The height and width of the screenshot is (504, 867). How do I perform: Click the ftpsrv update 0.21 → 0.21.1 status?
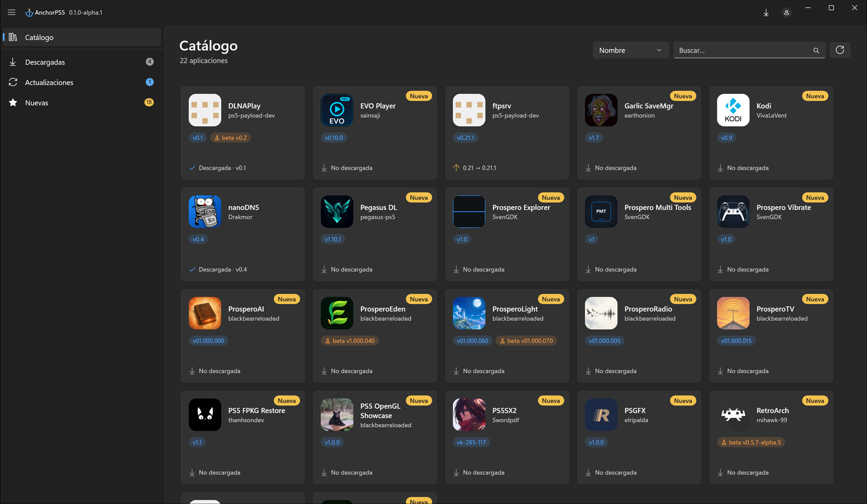pyautogui.click(x=475, y=168)
